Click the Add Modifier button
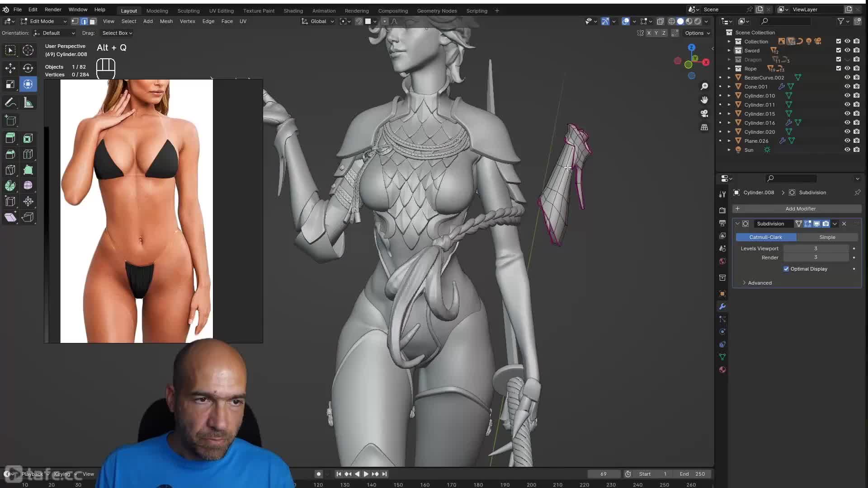The height and width of the screenshot is (488, 868). coord(797,209)
